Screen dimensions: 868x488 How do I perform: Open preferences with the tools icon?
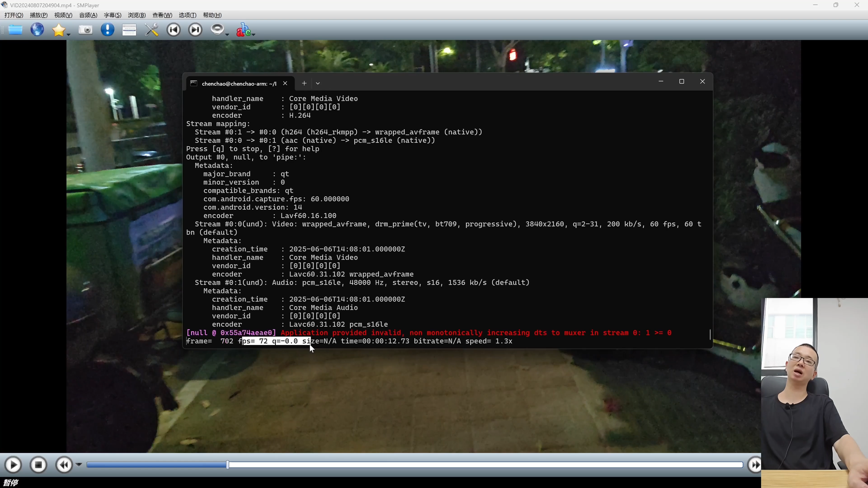(x=152, y=30)
